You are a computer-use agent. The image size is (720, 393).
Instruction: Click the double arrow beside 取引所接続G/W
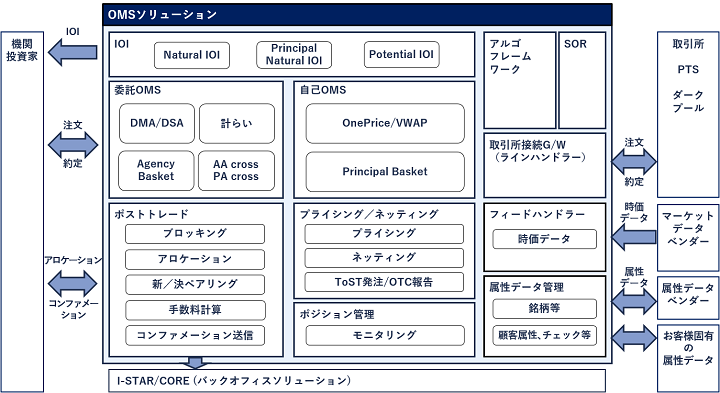tap(634, 162)
